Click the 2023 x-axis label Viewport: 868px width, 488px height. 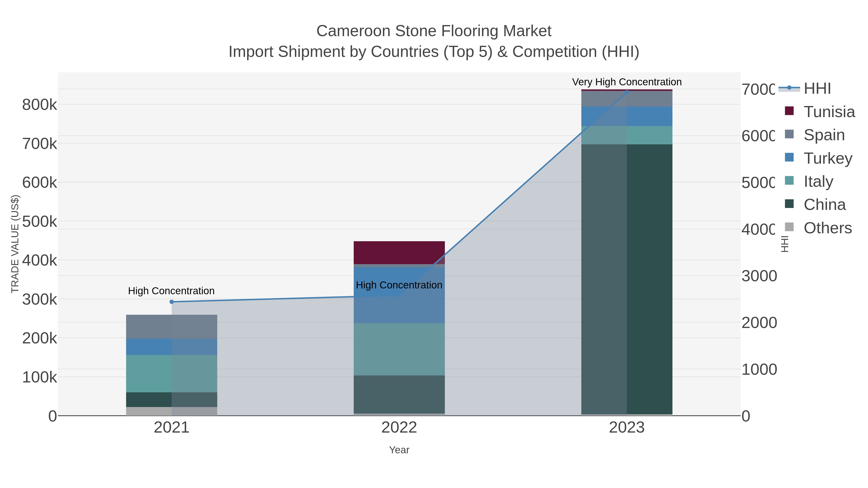point(627,428)
